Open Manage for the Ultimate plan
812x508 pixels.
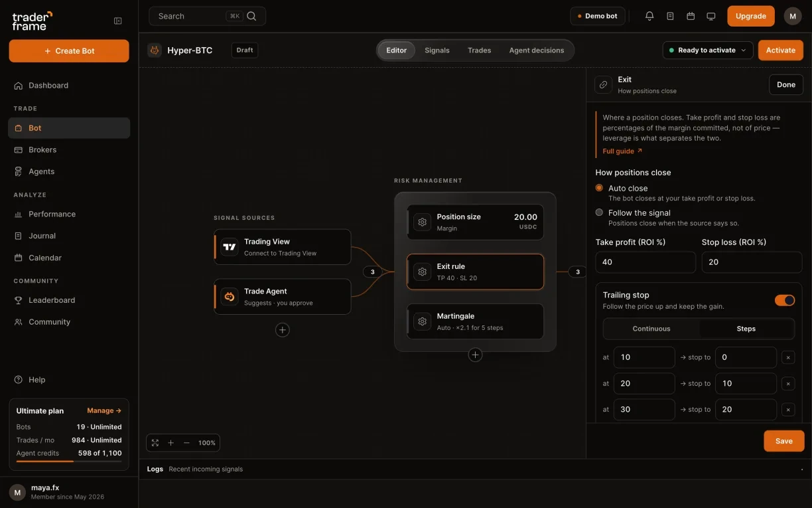pyautogui.click(x=104, y=411)
